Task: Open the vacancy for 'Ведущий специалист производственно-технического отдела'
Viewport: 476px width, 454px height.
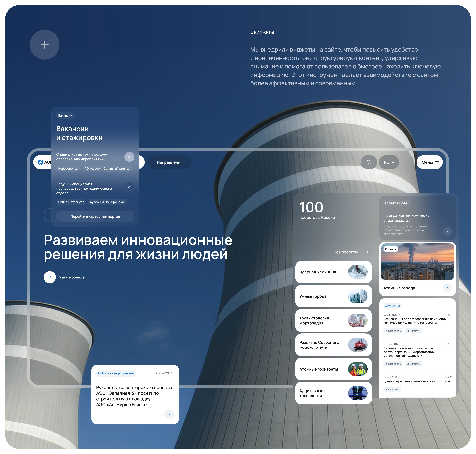Action: [129, 187]
